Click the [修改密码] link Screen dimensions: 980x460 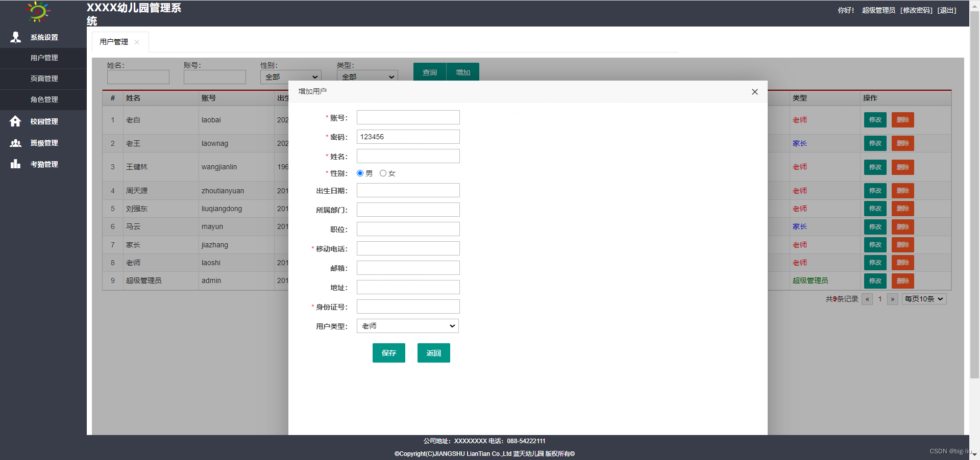pyautogui.click(x=916, y=10)
